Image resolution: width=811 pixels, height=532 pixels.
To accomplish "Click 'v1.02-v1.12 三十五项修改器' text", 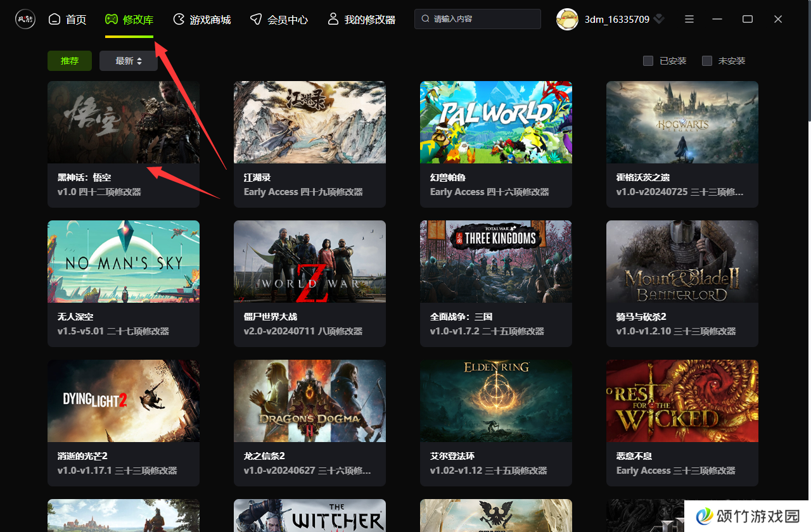I will [489, 471].
